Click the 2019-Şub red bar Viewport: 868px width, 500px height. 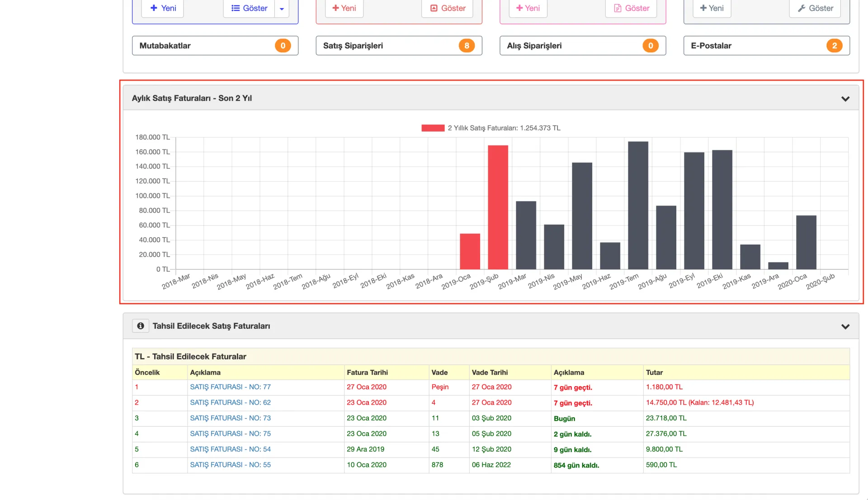(x=498, y=208)
